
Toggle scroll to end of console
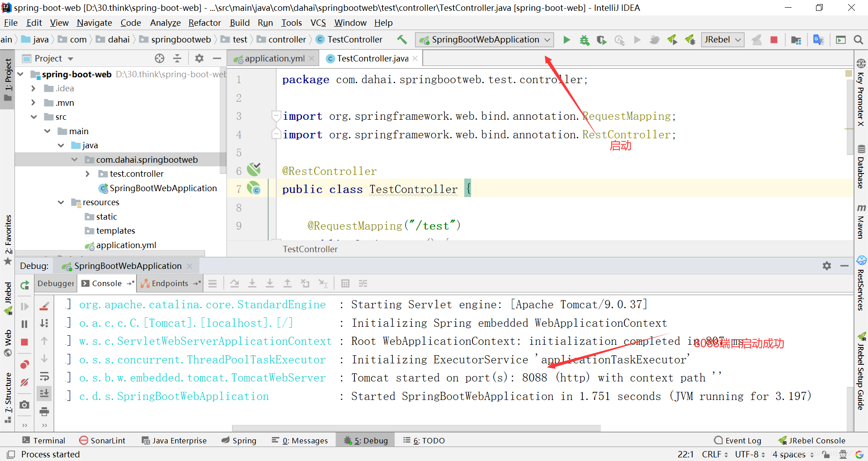[44, 394]
